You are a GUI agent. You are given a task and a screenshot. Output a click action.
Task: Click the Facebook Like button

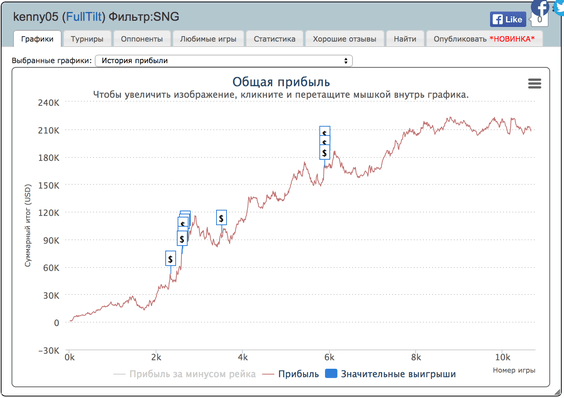click(508, 19)
